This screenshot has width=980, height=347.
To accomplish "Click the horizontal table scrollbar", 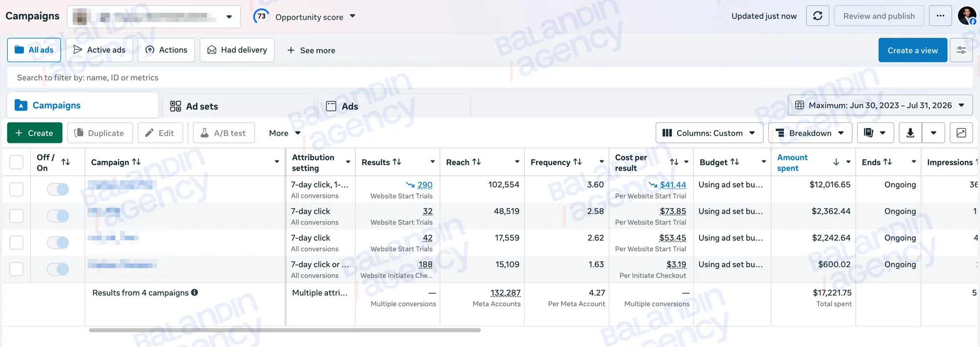I will coord(285,330).
